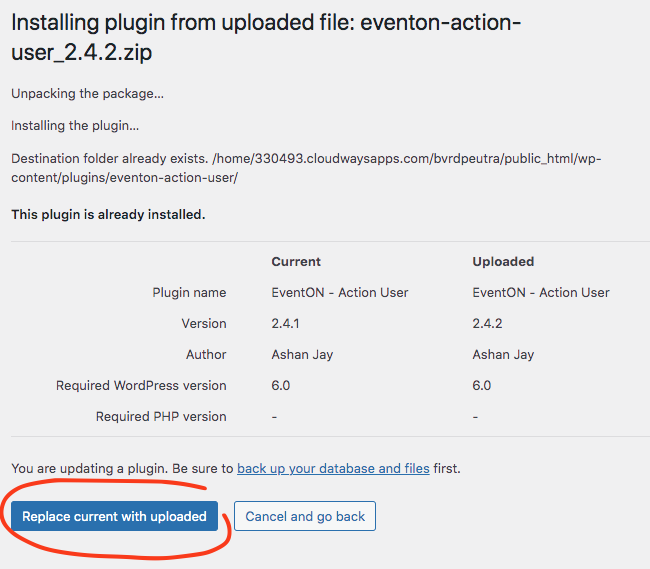Image resolution: width=650 pixels, height=569 pixels.
Task: Click the 6.0 value in Current column
Action: point(281,385)
